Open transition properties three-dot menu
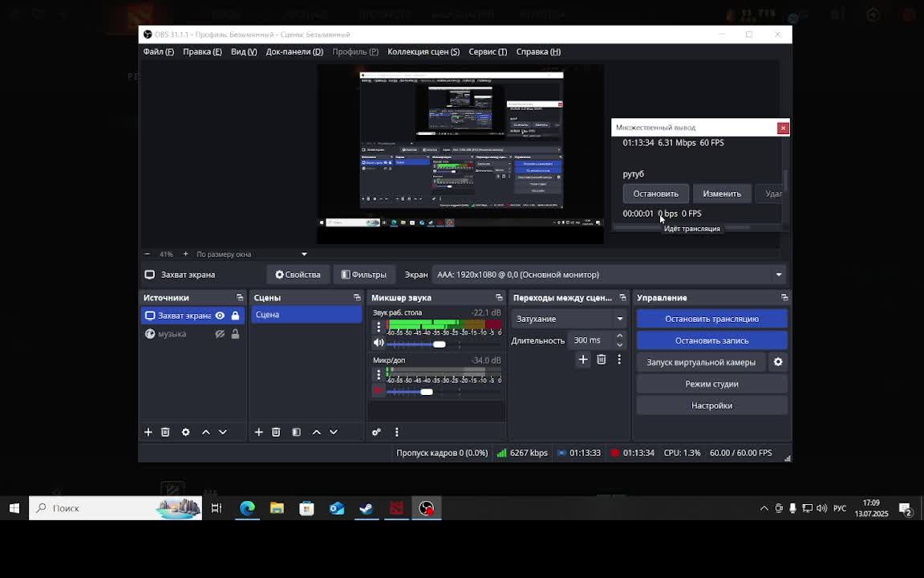This screenshot has width=924, height=578. (x=618, y=359)
